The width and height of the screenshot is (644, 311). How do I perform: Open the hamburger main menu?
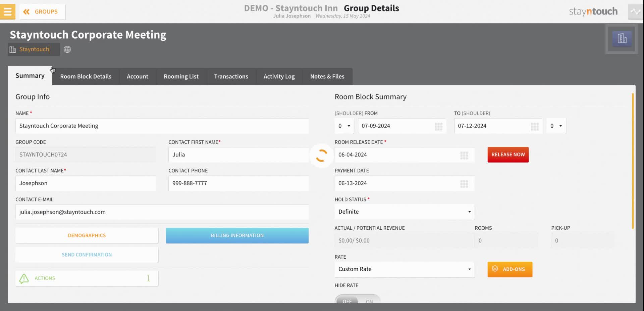point(7,11)
